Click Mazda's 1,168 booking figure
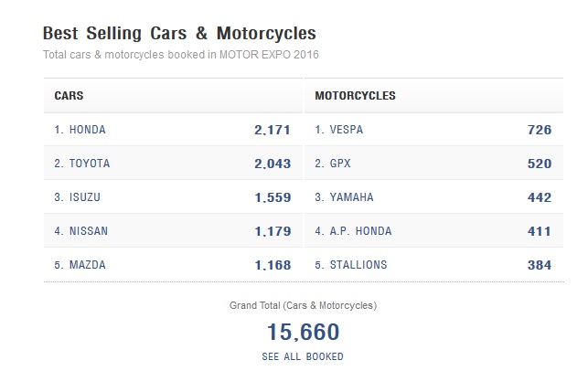The image size is (588, 392). (x=273, y=265)
